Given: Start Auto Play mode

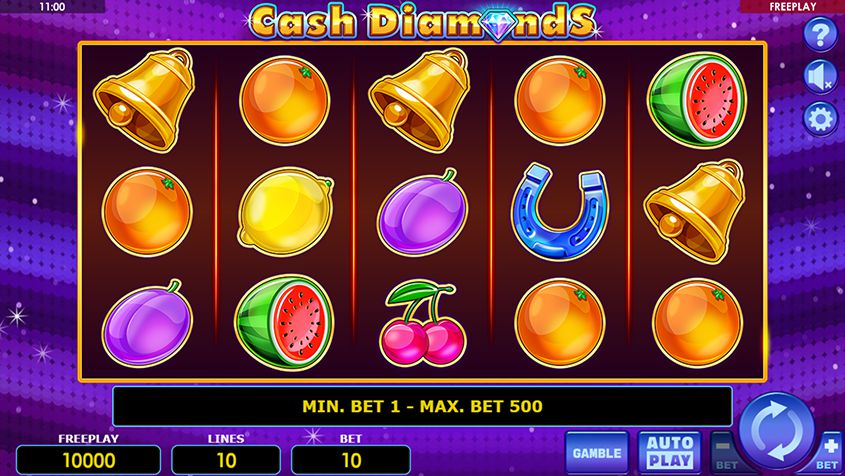Looking at the screenshot, I should [670, 453].
